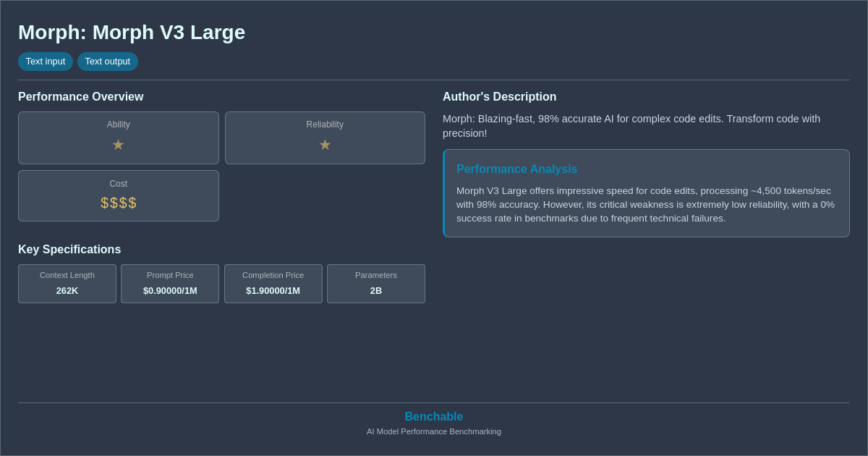Open the Performance Analysis panel
This screenshot has width=868, height=456.
646,193
